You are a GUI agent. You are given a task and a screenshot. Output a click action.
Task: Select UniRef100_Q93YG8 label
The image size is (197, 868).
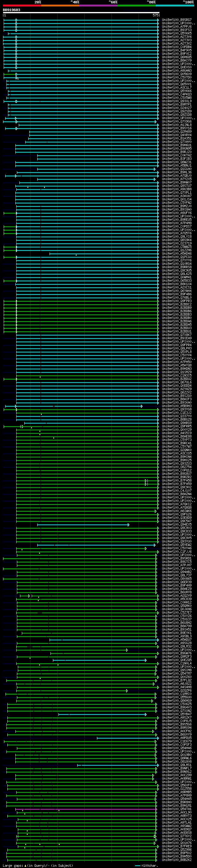(177, 409)
